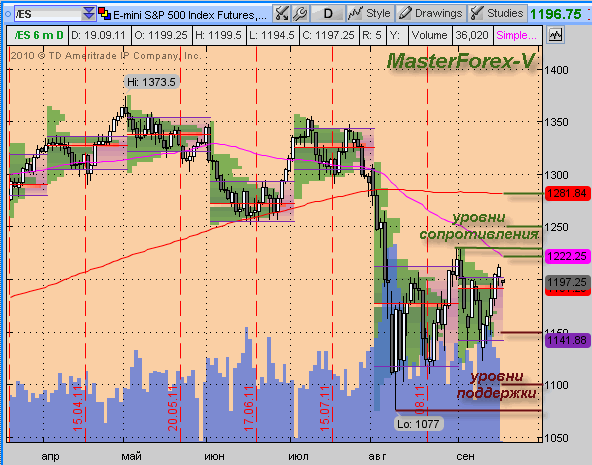Click the Simple... study label
592x465 pixels.
pyautogui.click(x=516, y=35)
